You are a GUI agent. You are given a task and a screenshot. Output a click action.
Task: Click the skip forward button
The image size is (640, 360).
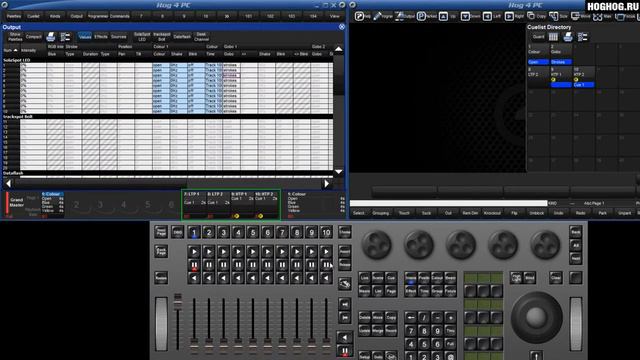345,318
